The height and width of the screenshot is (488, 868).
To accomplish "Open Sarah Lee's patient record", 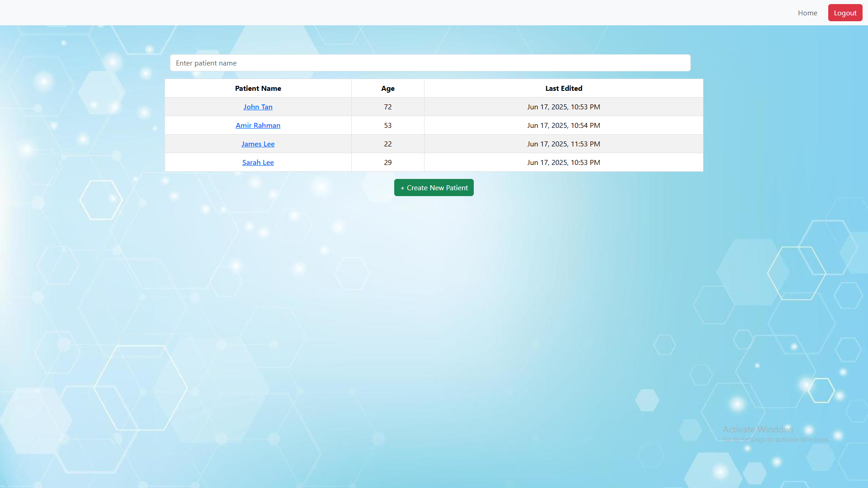I will 258,162.
